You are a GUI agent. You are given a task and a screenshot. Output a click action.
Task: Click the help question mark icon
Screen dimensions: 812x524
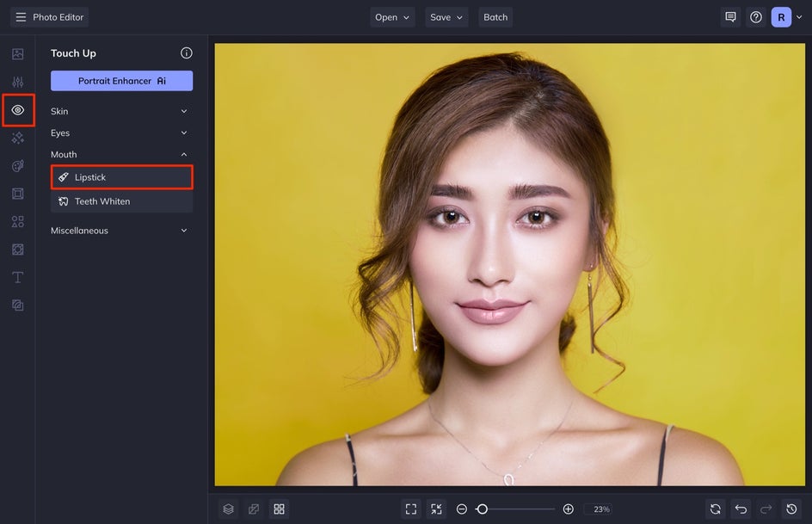click(x=756, y=17)
